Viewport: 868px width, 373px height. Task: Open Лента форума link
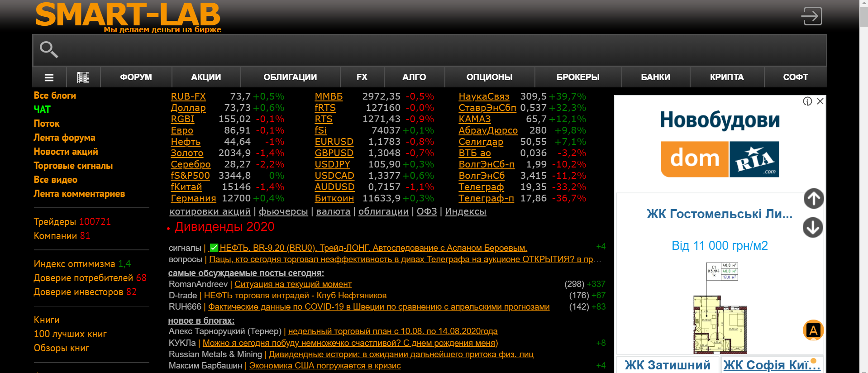click(x=64, y=138)
